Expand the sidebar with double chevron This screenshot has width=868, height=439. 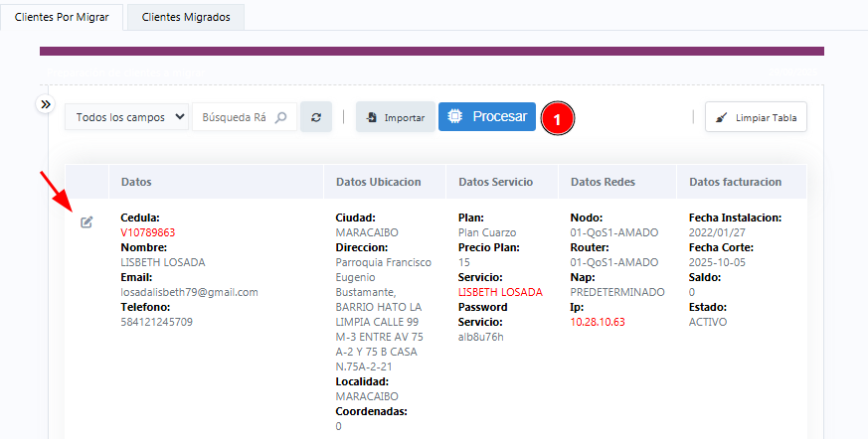tap(45, 104)
